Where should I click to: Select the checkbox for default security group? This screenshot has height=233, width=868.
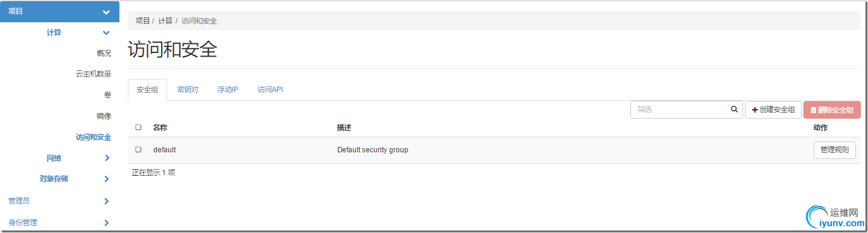coord(138,149)
